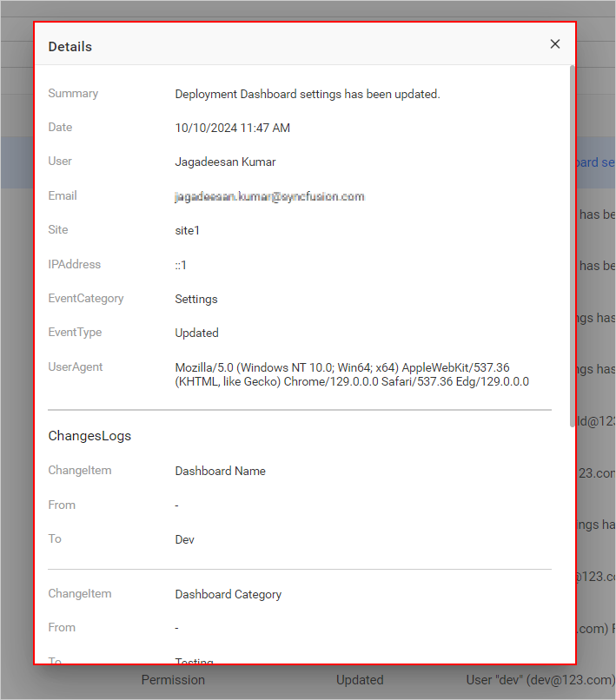Viewport: 616px width, 700px height.
Task: Click the Details dialog vertical scrollbar thumb
Action: (x=573, y=246)
